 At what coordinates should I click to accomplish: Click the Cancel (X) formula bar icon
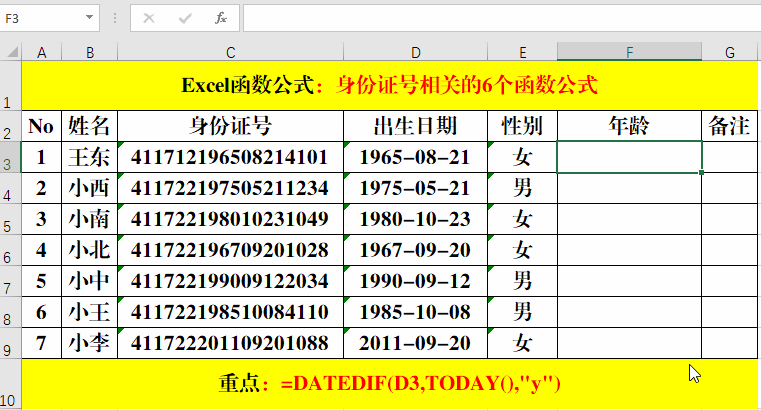coord(149,18)
